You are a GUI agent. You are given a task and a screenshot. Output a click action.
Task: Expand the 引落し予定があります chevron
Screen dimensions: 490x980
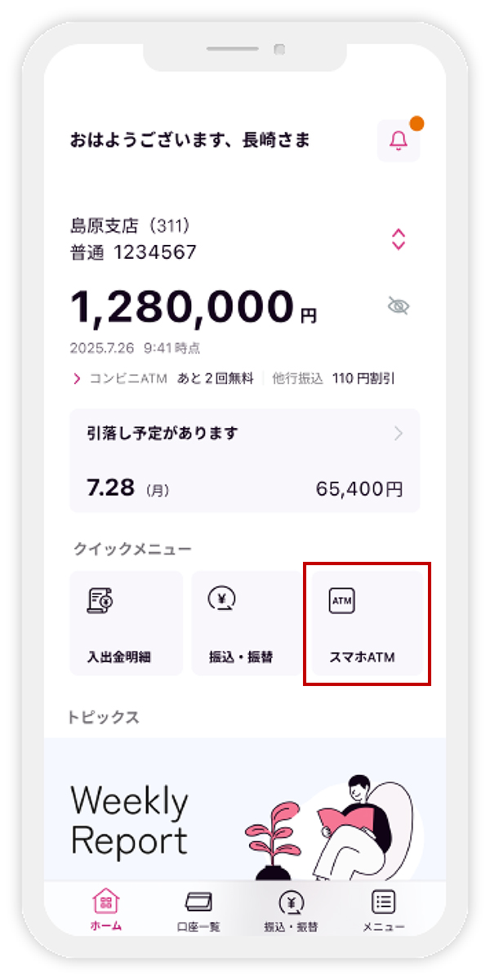399,434
